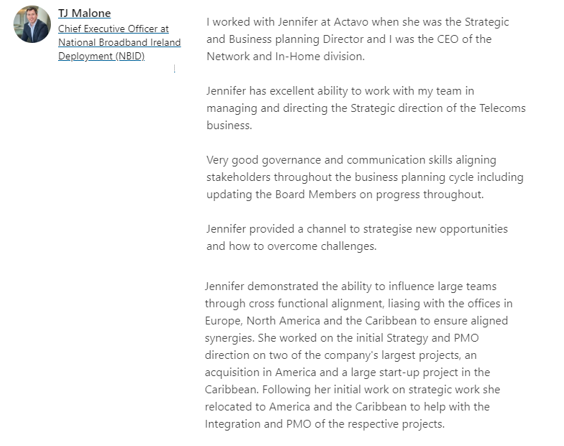Screen dimensions: 564x446
Task: Click the paragraph starting 'Jennifer provided a channel'
Action: (357, 237)
